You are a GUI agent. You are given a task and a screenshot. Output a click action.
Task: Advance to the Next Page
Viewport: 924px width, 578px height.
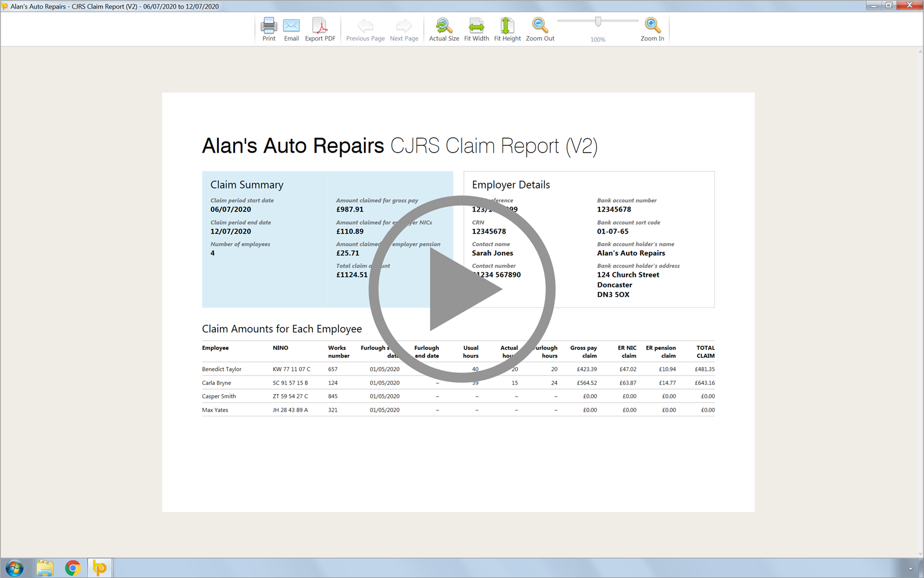404,29
